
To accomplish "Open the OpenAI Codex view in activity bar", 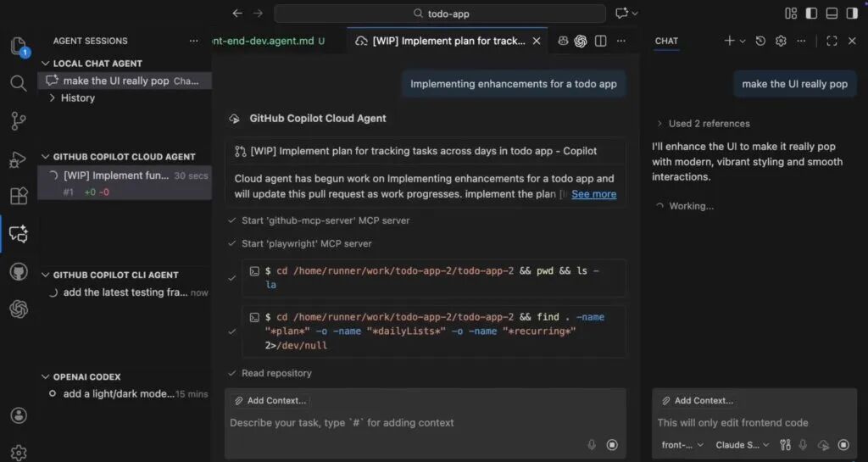I will click(x=19, y=309).
